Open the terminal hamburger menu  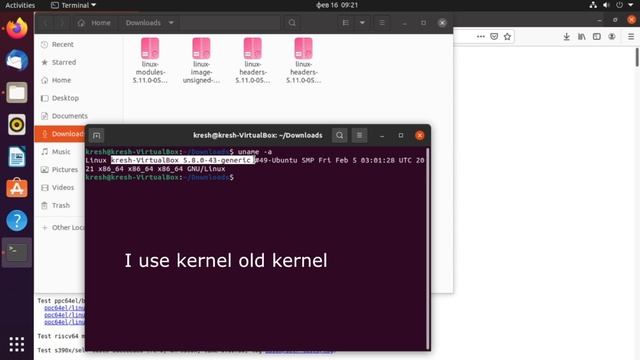359,136
